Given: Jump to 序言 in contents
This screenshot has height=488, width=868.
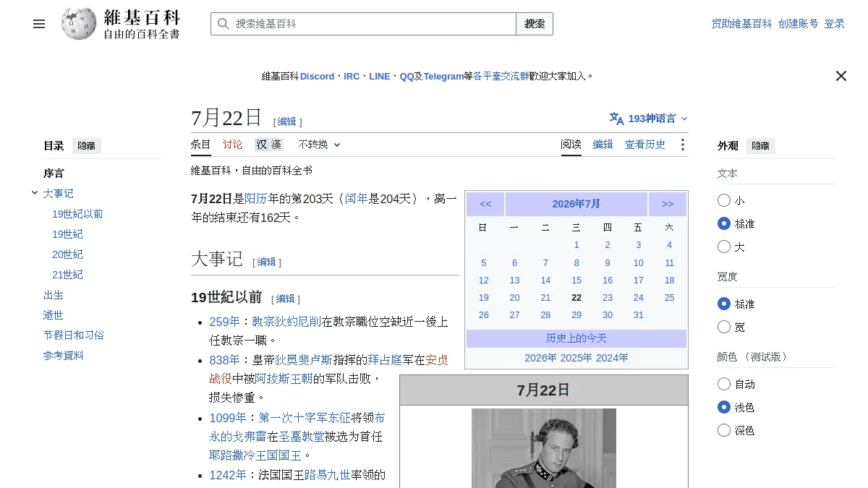Looking at the screenshot, I should click(x=54, y=174).
